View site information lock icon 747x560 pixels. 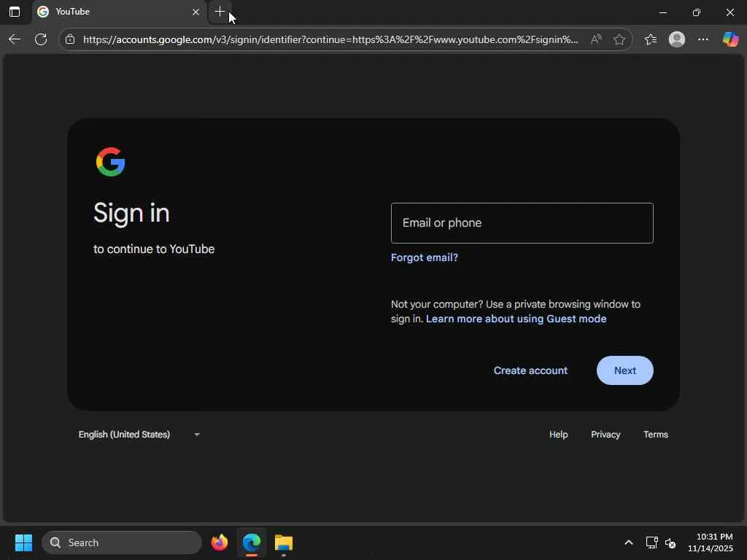pos(70,39)
